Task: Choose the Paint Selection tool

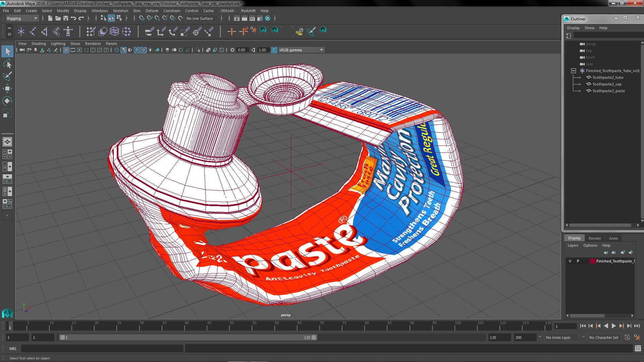Action: tap(7, 76)
